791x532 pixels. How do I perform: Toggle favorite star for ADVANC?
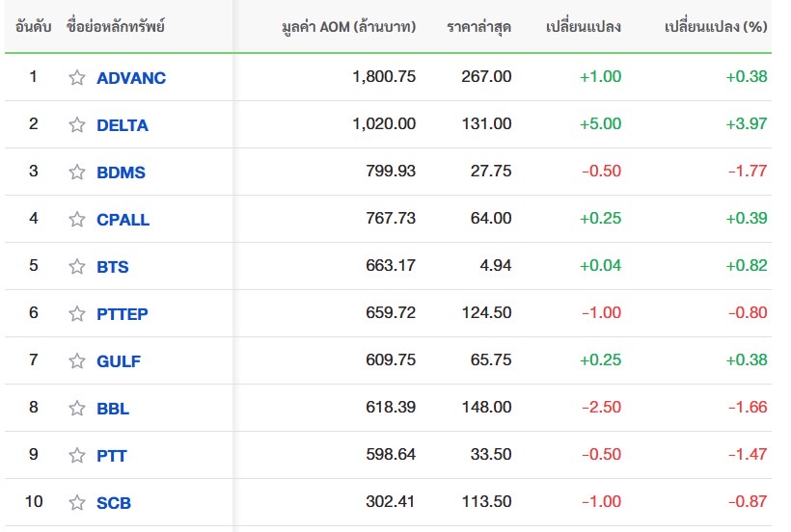pos(77,78)
